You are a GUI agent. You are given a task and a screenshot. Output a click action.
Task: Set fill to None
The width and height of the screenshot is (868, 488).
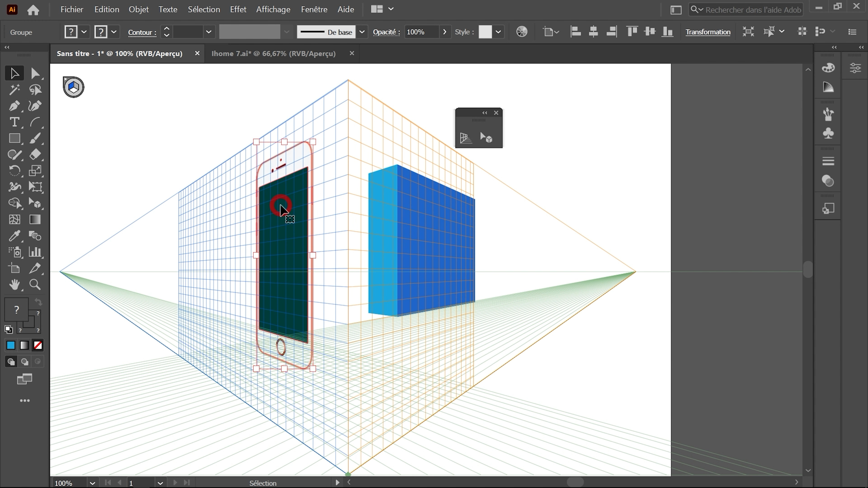point(38,345)
